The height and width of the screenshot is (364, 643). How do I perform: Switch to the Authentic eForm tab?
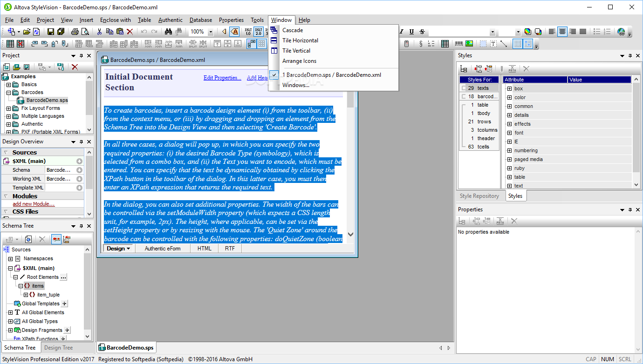tap(163, 249)
